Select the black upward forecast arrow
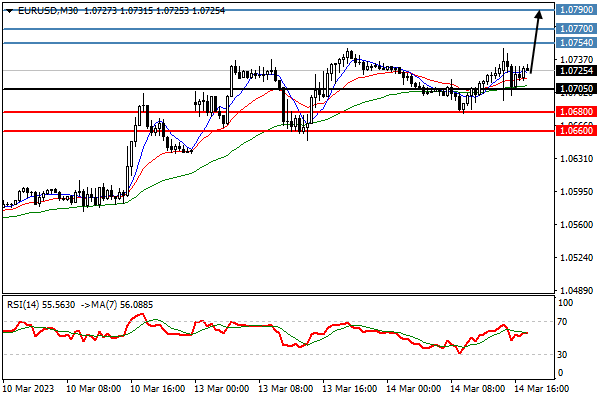Screen dimensions: 600x400 (535, 41)
